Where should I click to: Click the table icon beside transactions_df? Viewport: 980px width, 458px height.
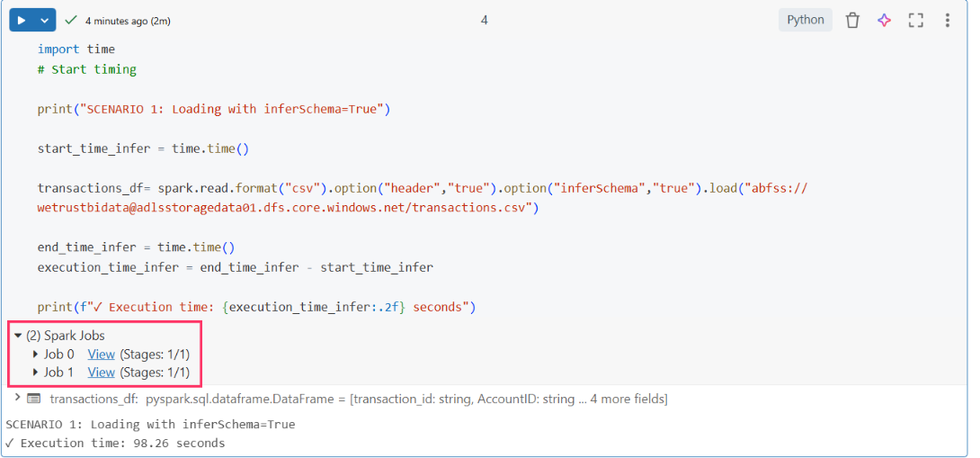tap(34, 399)
